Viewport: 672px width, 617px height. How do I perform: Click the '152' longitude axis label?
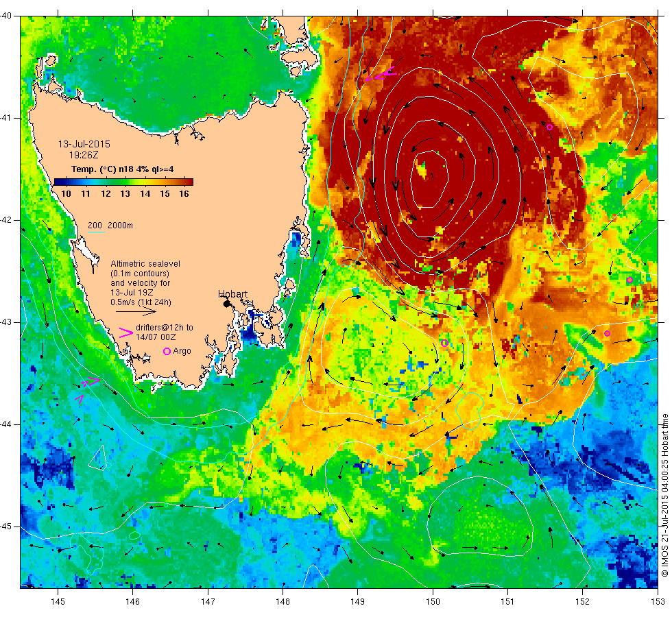(582, 602)
